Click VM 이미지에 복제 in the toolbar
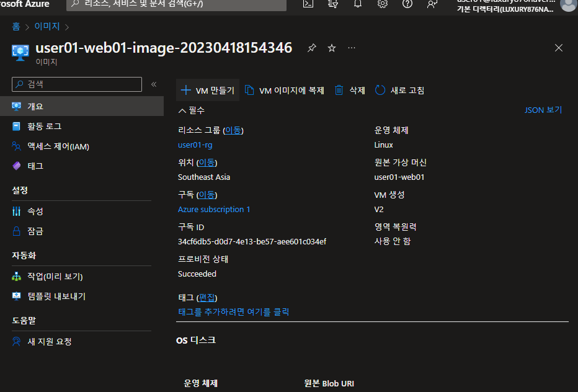The height and width of the screenshot is (392, 578). 285,91
